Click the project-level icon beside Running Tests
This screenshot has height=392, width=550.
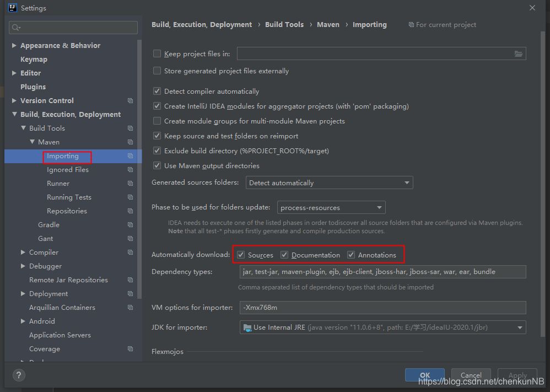coord(131,197)
